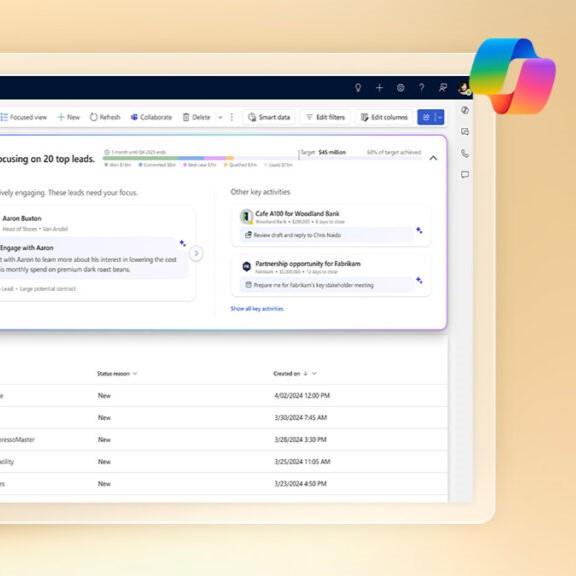Click the Created on sort arrow

[305, 374]
